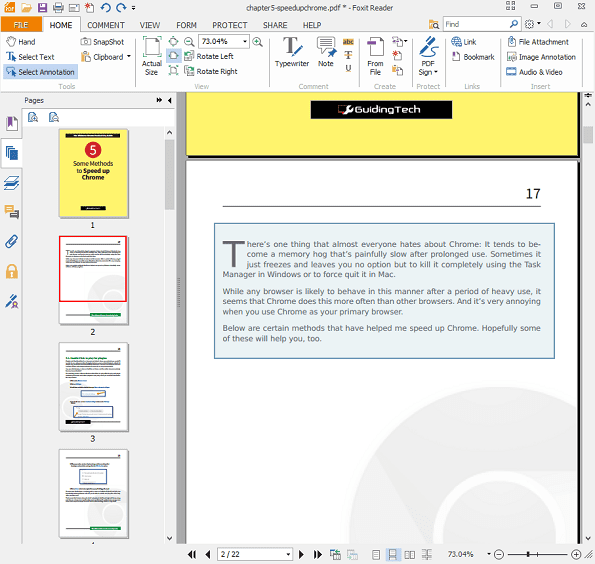Viewport: 595px width, 564px height.
Task: Go to the first page
Action: (x=192, y=555)
